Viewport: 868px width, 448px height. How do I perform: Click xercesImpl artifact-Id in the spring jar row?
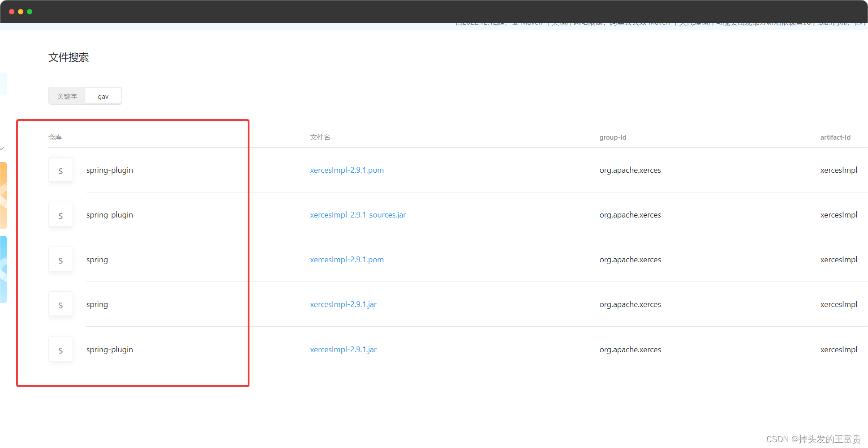[839, 304]
